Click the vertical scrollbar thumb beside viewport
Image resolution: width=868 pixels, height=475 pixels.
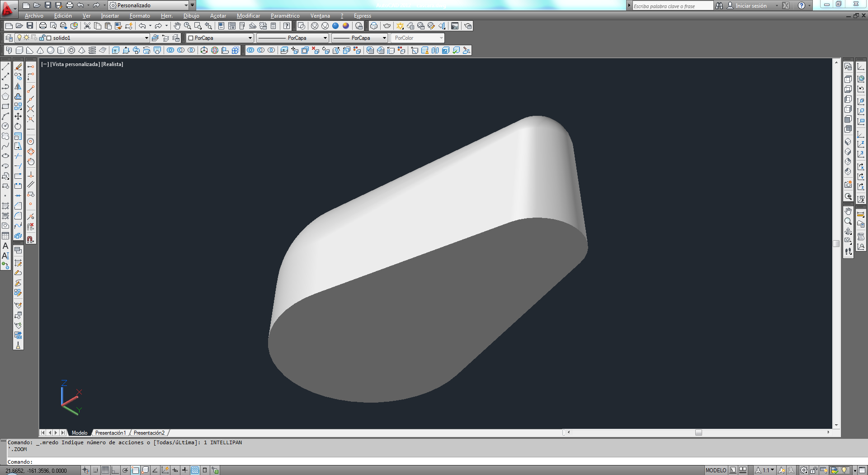pos(836,243)
